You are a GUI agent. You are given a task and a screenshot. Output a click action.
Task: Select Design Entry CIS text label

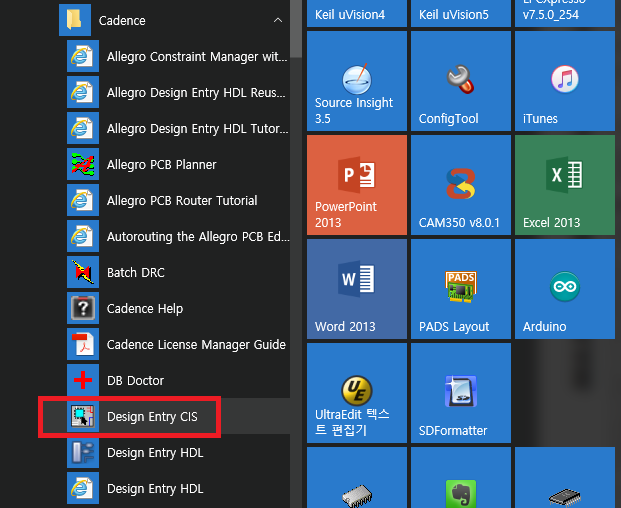coord(152,417)
